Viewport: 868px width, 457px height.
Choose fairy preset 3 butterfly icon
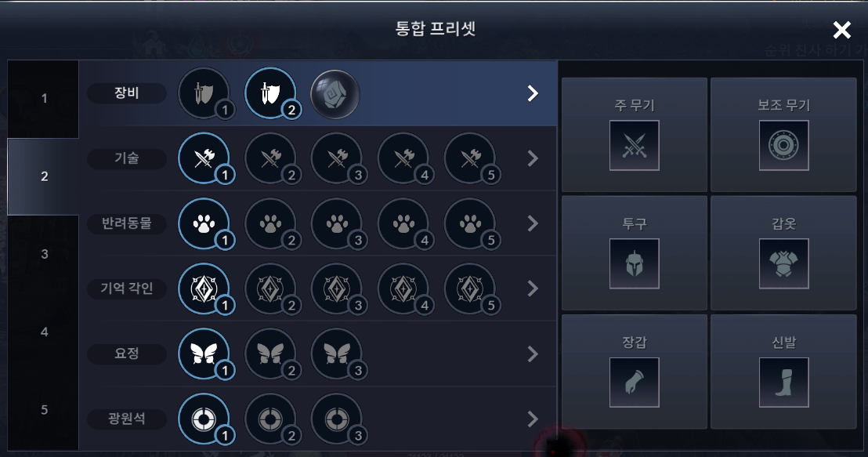(x=337, y=354)
